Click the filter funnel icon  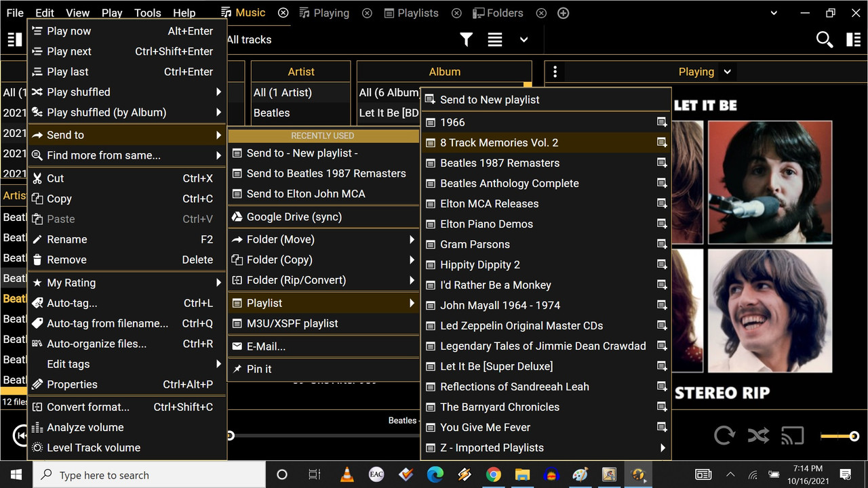click(x=466, y=40)
